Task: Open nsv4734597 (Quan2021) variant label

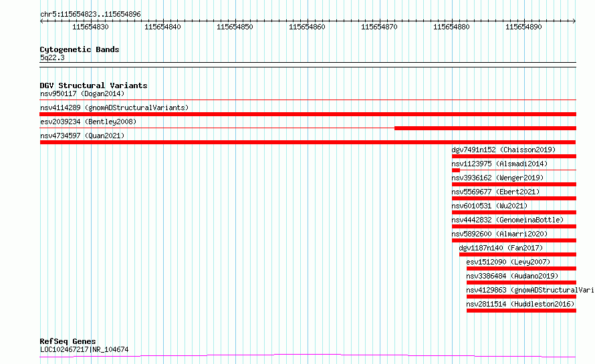Action: pyautogui.click(x=82, y=136)
